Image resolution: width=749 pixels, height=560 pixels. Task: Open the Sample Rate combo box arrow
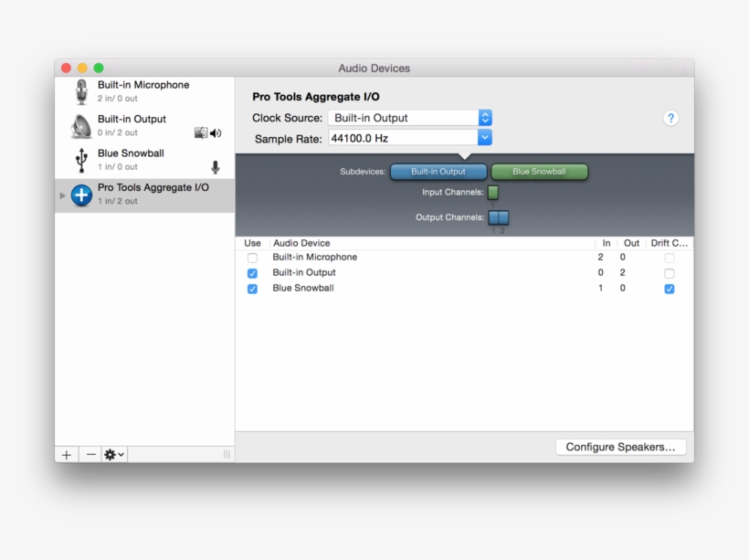point(485,138)
